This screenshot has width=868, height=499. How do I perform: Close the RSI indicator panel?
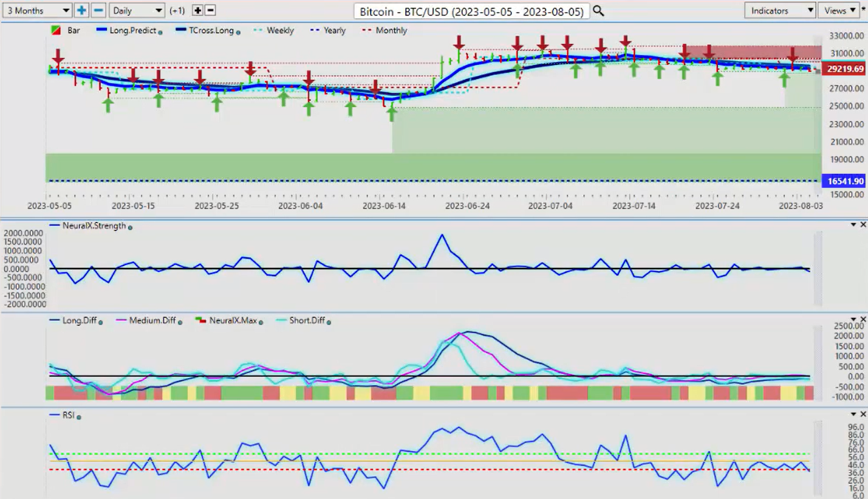pyautogui.click(x=863, y=414)
